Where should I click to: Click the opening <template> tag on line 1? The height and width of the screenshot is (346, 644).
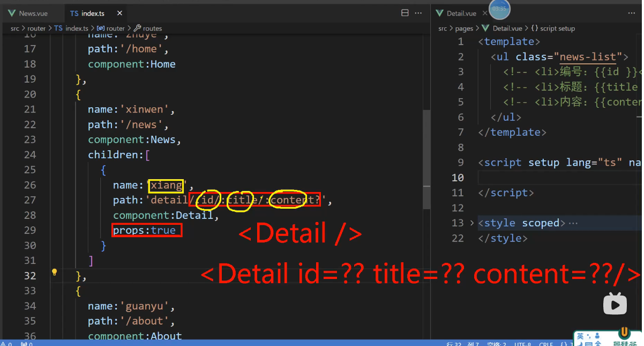[x=510, y=41]
